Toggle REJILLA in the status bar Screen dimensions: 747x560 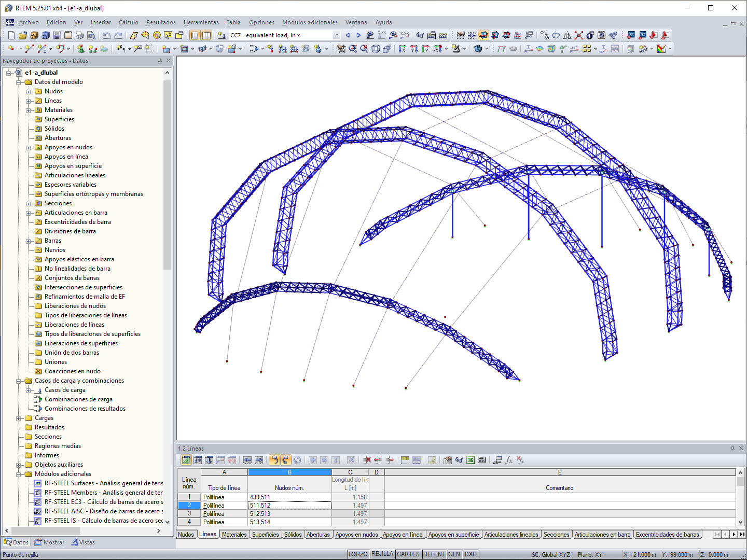pyautogui.click(x=383, y=554)
